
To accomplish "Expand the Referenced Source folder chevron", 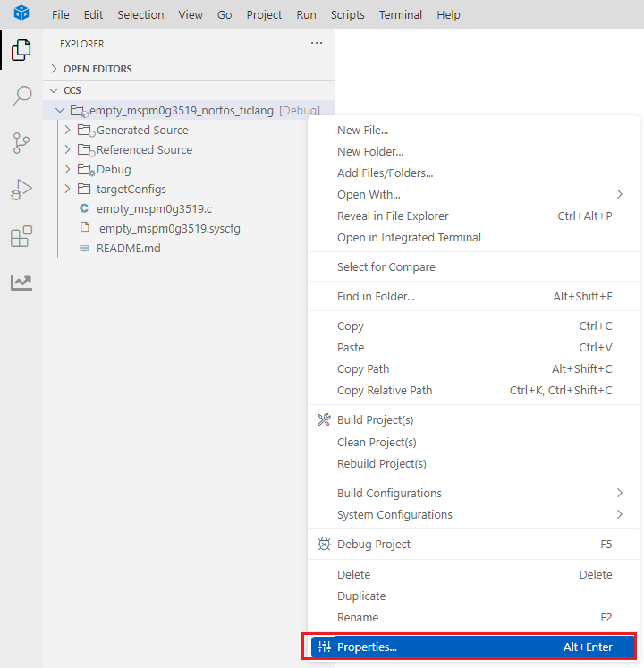I will coord(67,149).
